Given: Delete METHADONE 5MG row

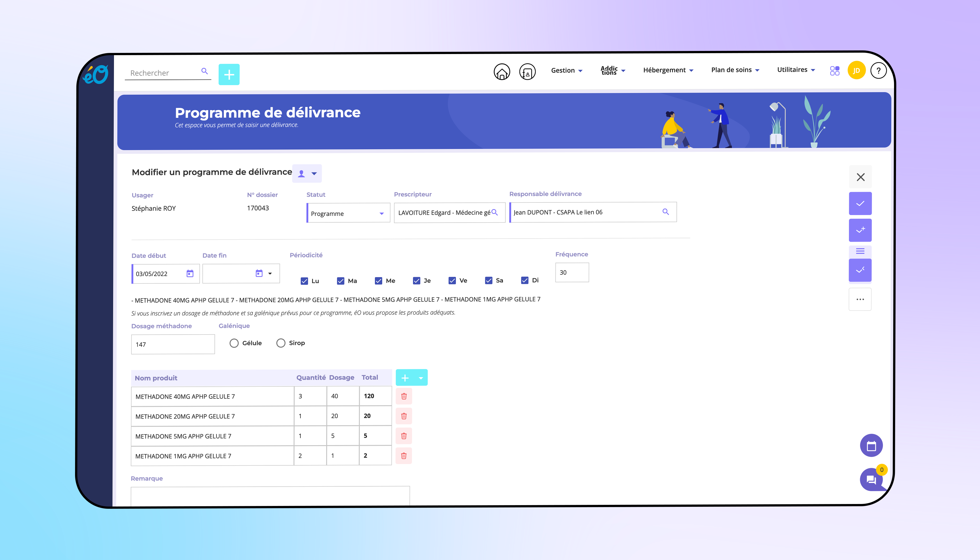Looking at the screenshot, I should pyautogui.click(x=404, y=436).
